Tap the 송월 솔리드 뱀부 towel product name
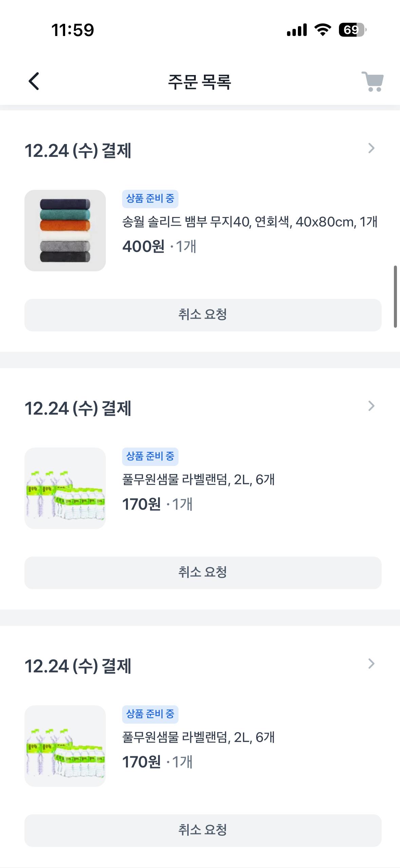This screenshot has height=868, width=400. pos(250,222)
